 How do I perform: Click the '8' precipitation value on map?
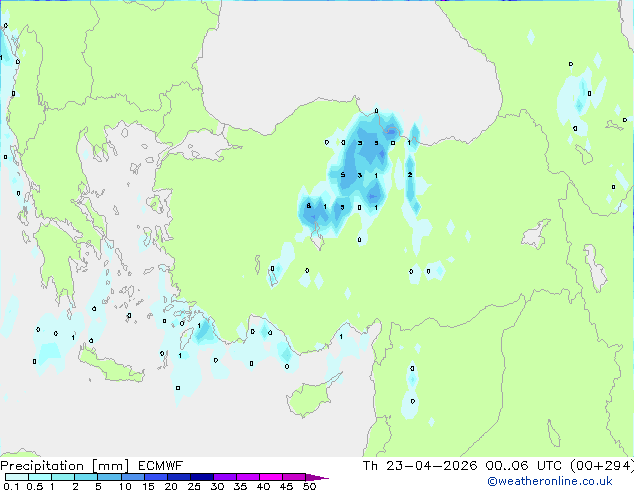pyautogui.click(x=309, y=206)
